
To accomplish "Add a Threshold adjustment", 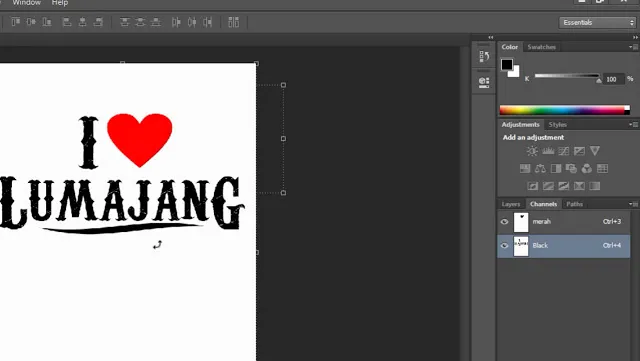I will (564, 186).
